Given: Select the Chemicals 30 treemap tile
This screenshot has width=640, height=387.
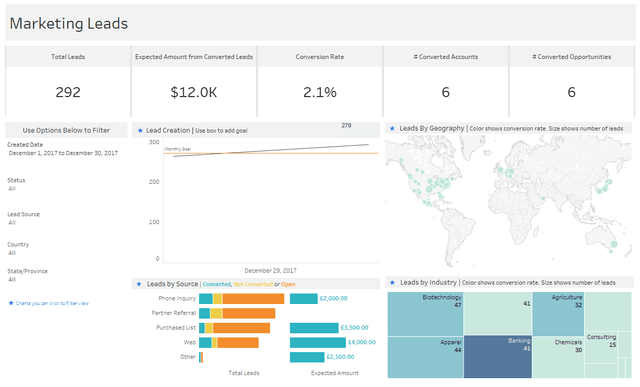Looking at the screenshot, I should tap(558, 357).
